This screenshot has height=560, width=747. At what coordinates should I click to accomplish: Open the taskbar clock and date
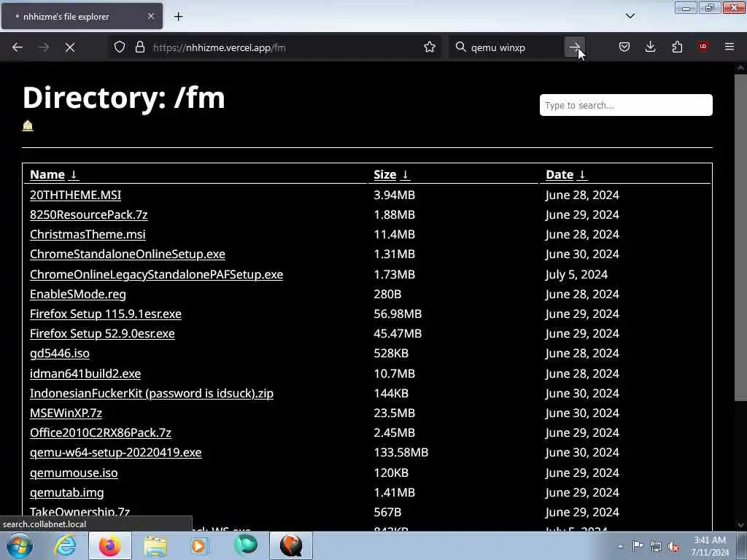710,546
